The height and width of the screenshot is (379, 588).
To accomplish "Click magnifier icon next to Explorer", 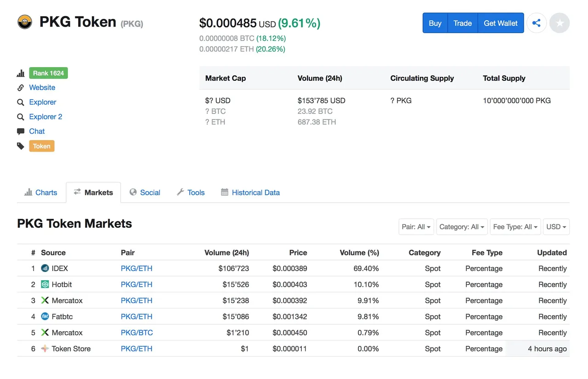I will [21, 102].
